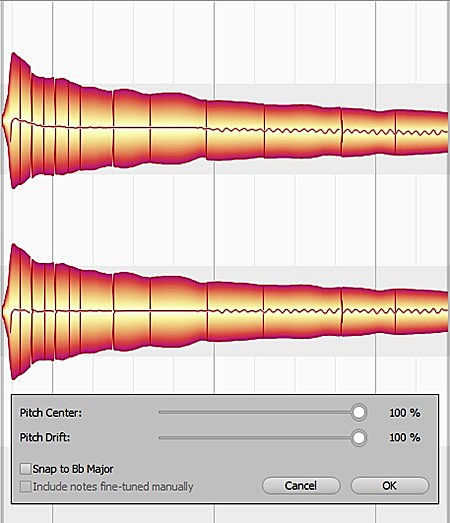Click the Pitch Drift slider handle
The image size is (450, 523).
click(359, 438)
